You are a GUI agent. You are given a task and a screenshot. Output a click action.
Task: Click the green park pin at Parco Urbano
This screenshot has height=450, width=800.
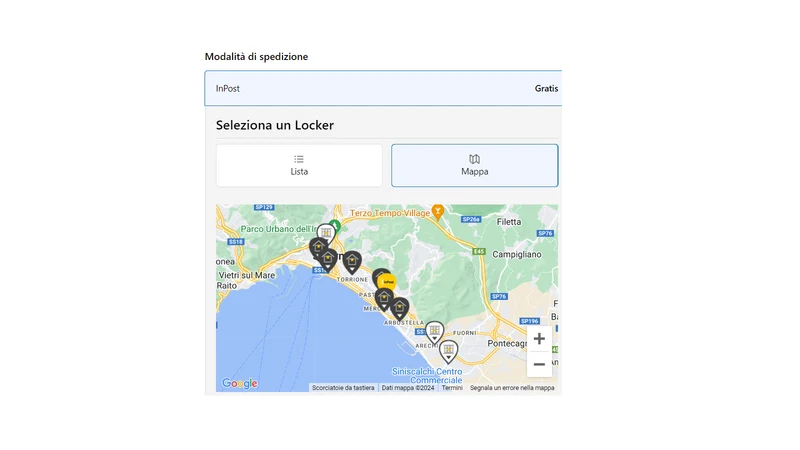(335, 226)
